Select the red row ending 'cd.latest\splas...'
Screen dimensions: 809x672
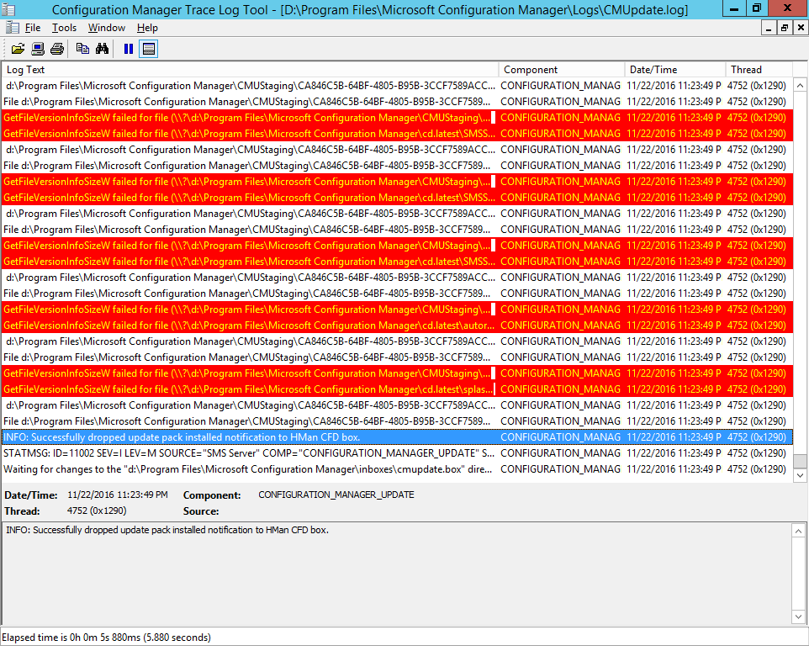[397, 389]
